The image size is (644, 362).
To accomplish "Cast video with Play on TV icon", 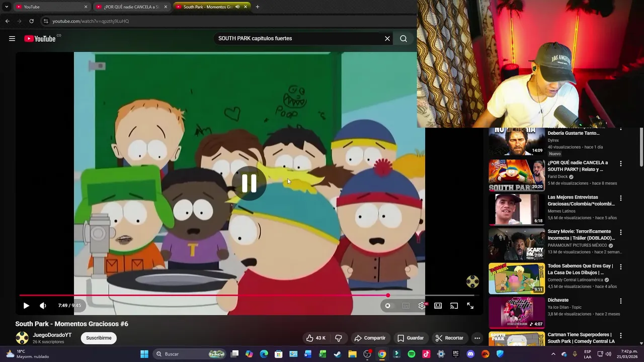I will 454,306.
